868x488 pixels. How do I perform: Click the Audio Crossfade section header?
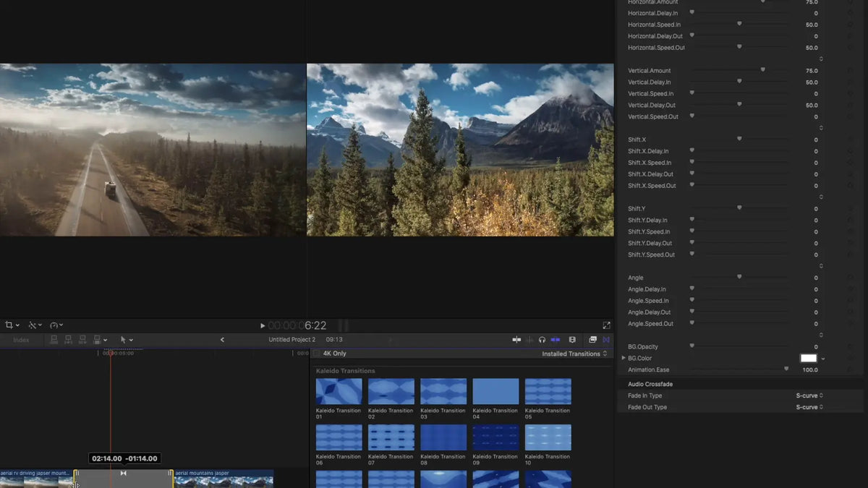650,384
